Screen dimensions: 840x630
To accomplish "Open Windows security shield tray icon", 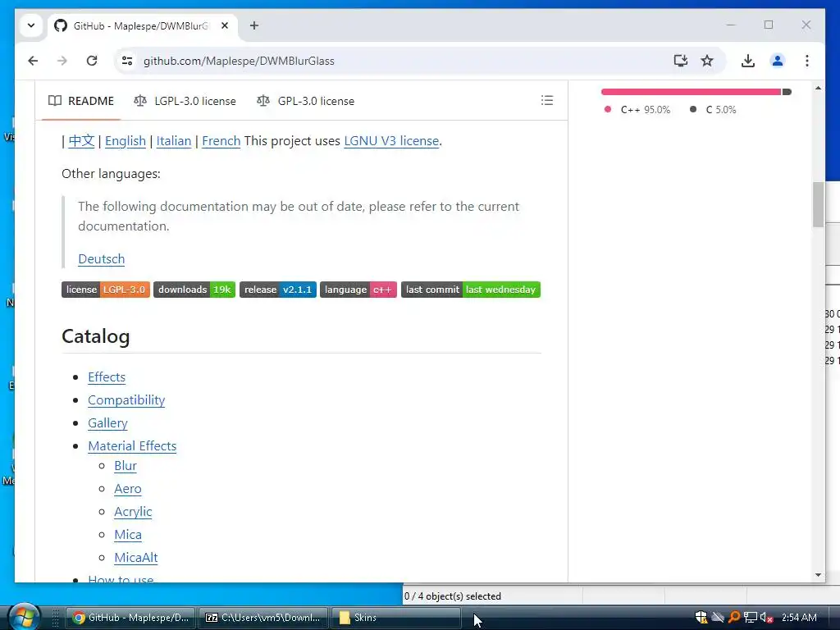I will [701, 617].
